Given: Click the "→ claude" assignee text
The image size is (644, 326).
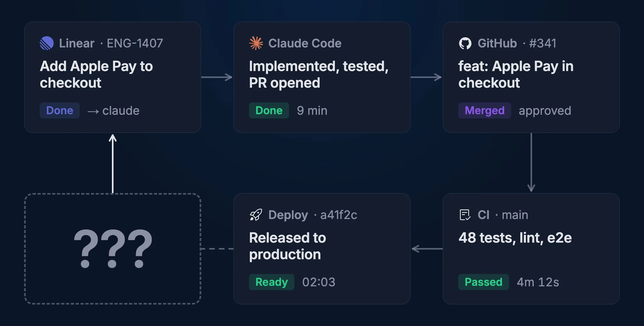Looking at the screenshot, I should coord(114,110).
